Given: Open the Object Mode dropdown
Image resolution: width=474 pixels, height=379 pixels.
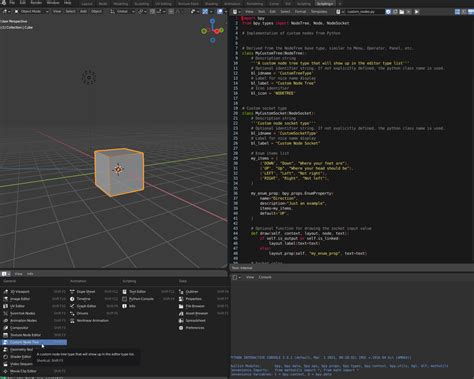Looking at the screenshot, I should coord(31,11).
